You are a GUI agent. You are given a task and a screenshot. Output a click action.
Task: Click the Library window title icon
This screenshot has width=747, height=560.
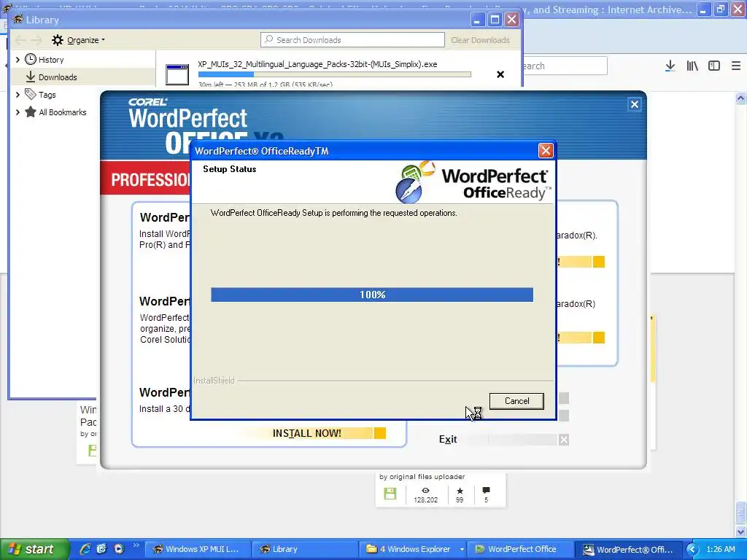(18, 19)
